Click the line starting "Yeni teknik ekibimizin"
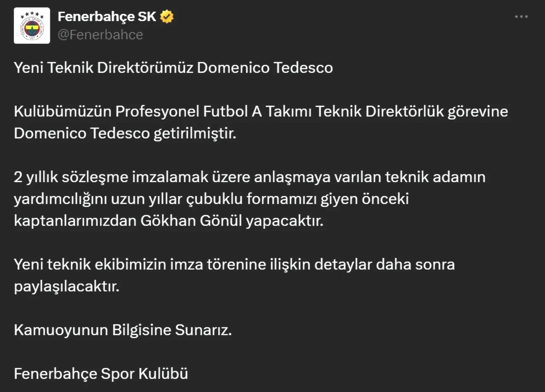Image resolution: width=545 pixels, height=392 pixels. coord(234,265)
